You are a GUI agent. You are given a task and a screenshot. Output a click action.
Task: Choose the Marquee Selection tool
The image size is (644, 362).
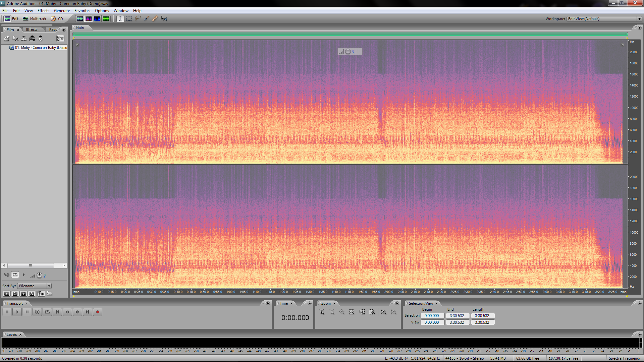129,19
